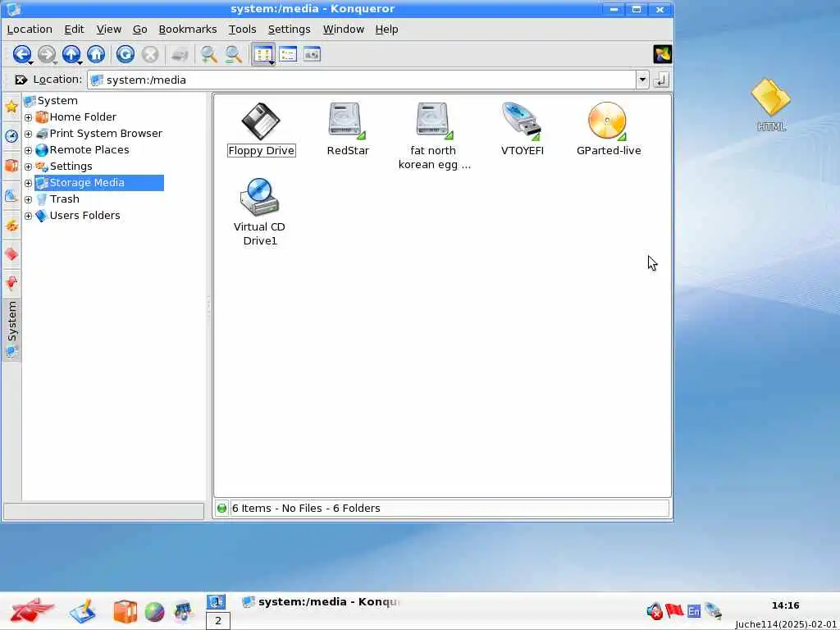
Task: Open the Edit menu
Action: (x=74, y=30)
